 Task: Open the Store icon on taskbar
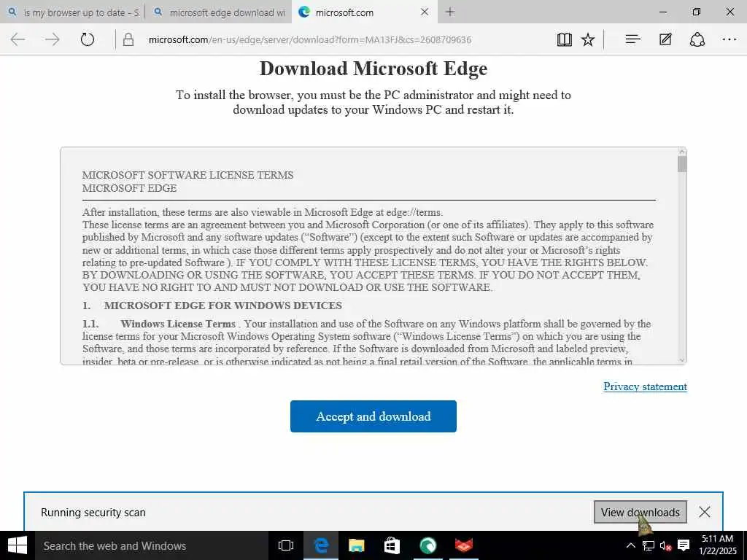[392, 545]
